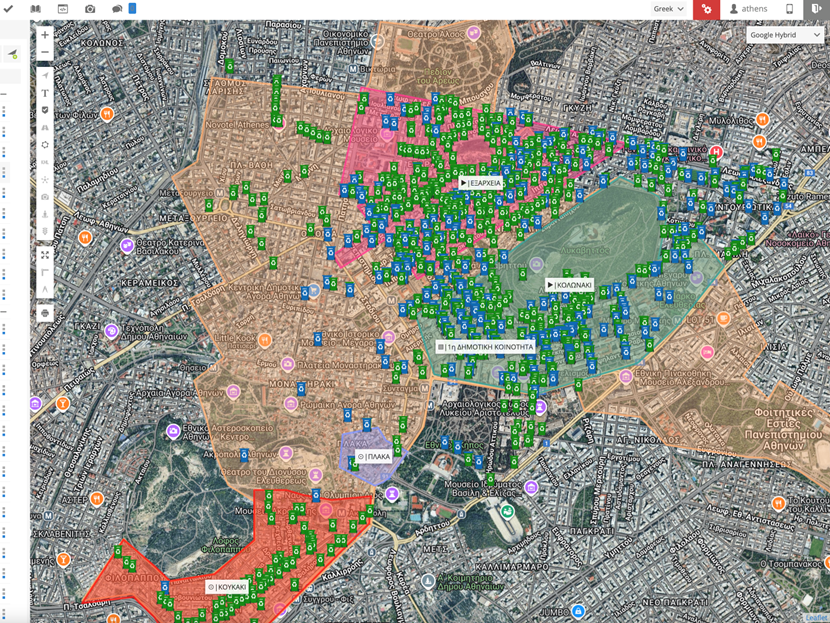Open the mobile device view icon
The width and height of the screenshot is (830, 623).
tap(789, 9)
